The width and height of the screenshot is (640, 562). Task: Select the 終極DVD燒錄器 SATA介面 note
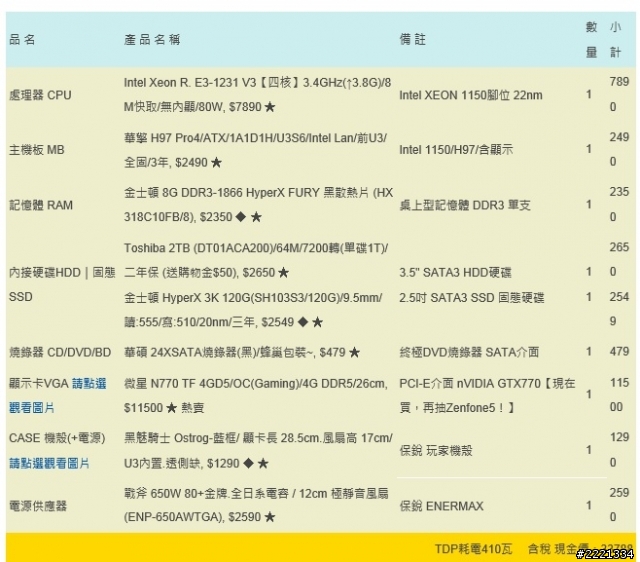(x=469, y=352)
